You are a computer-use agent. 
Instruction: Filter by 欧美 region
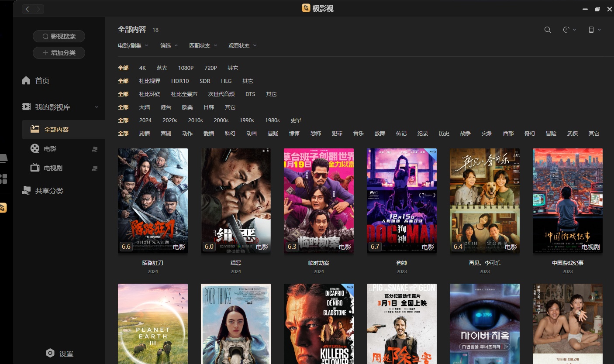pyautogui.click(x=187, y=107)
